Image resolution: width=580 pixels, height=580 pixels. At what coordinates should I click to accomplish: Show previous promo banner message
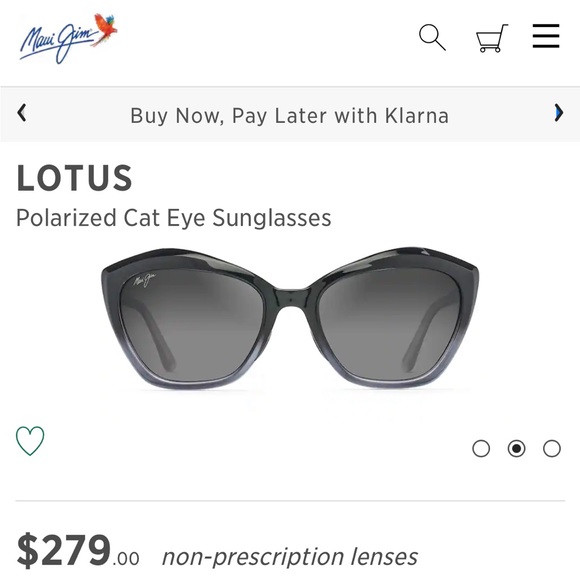pyautogui.click(x=22, y=113)
